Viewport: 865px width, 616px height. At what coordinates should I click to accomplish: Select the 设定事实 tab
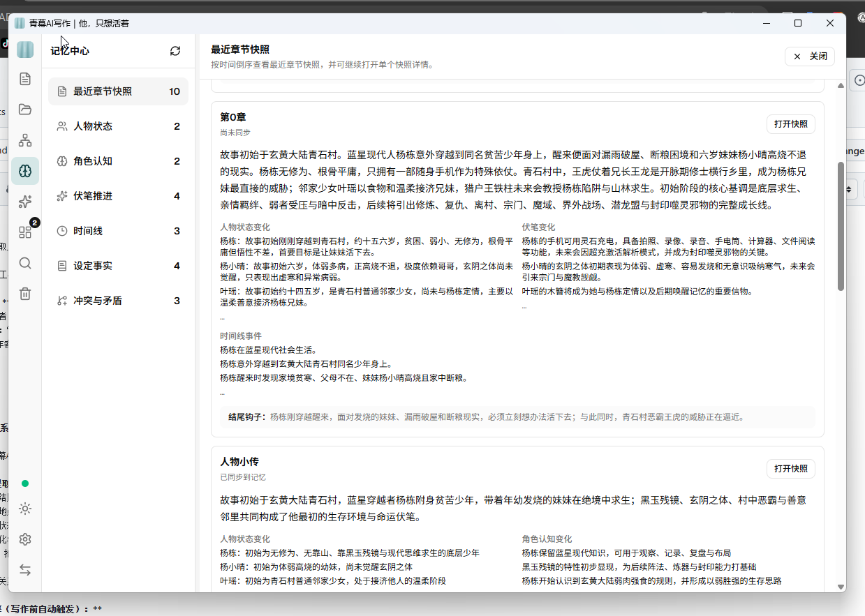118,266
